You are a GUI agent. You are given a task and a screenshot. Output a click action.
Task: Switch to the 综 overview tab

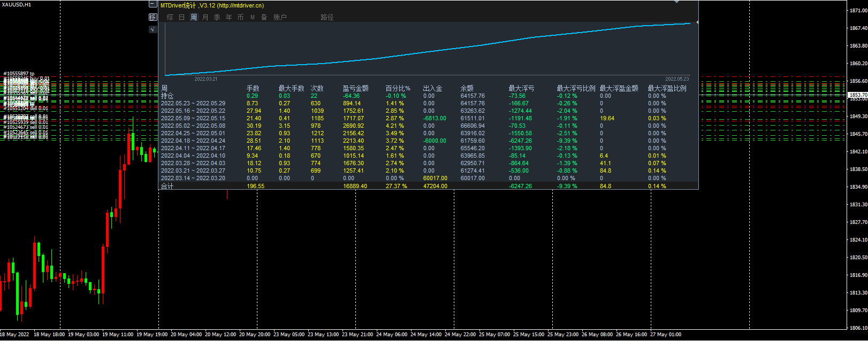pyautogui.click(x=170, y=17)
